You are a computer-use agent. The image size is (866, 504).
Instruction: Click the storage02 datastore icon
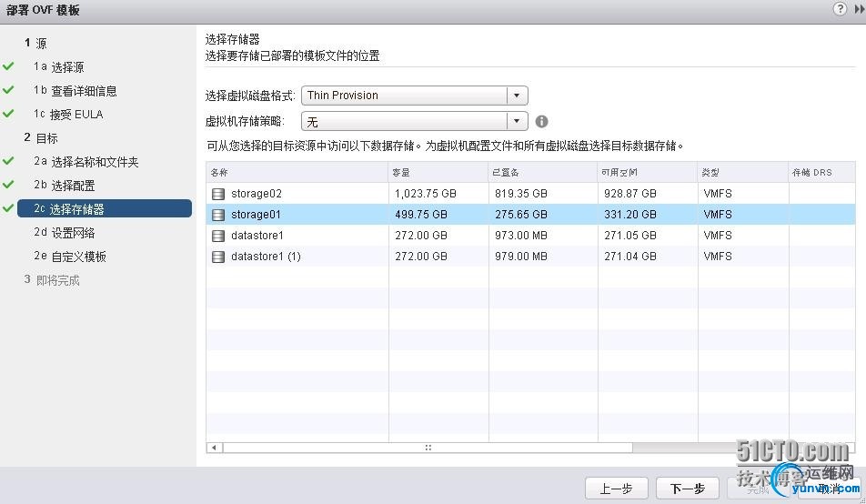(218, 194)
